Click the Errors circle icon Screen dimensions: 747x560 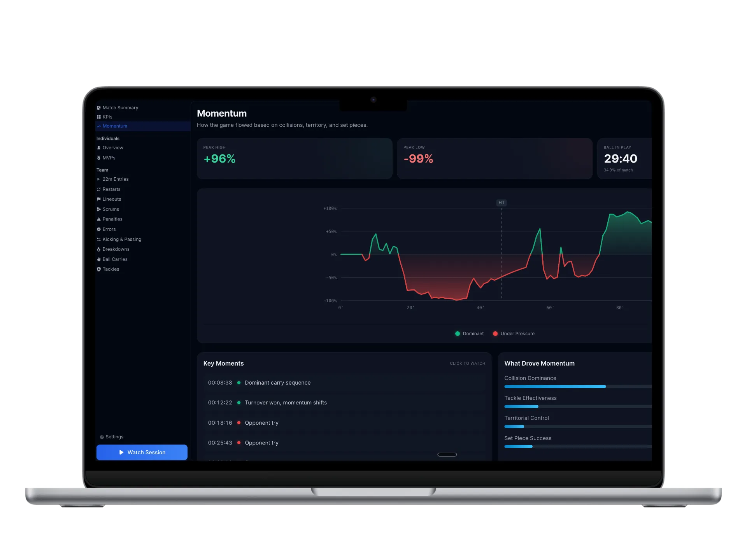click(99, 229)
